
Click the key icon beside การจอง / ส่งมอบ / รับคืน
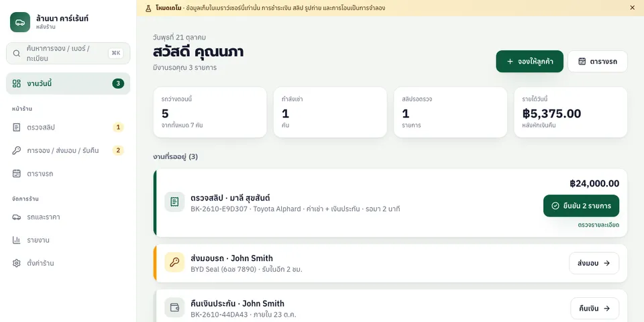pyautogui.click(x=16, y=150)
